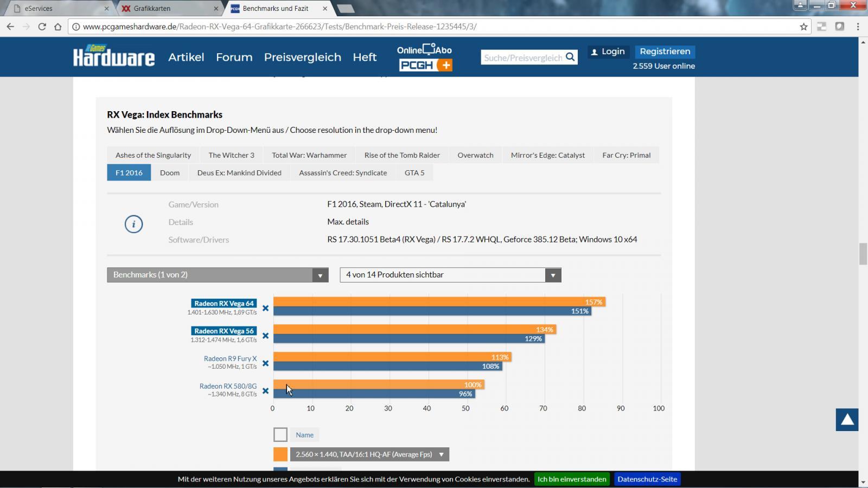Show Rise of the Tomb Raider benchmarks
The image size is (868, 488).
point(402,155)
